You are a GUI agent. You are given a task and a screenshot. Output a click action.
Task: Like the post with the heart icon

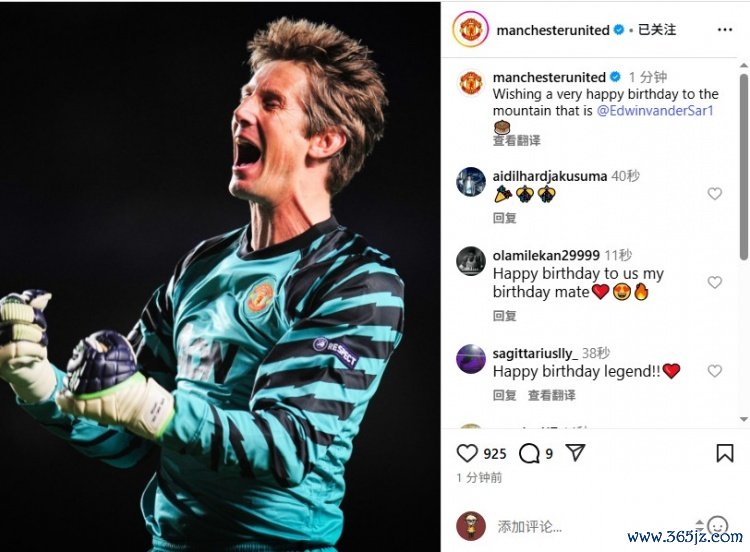click(467, 453)
